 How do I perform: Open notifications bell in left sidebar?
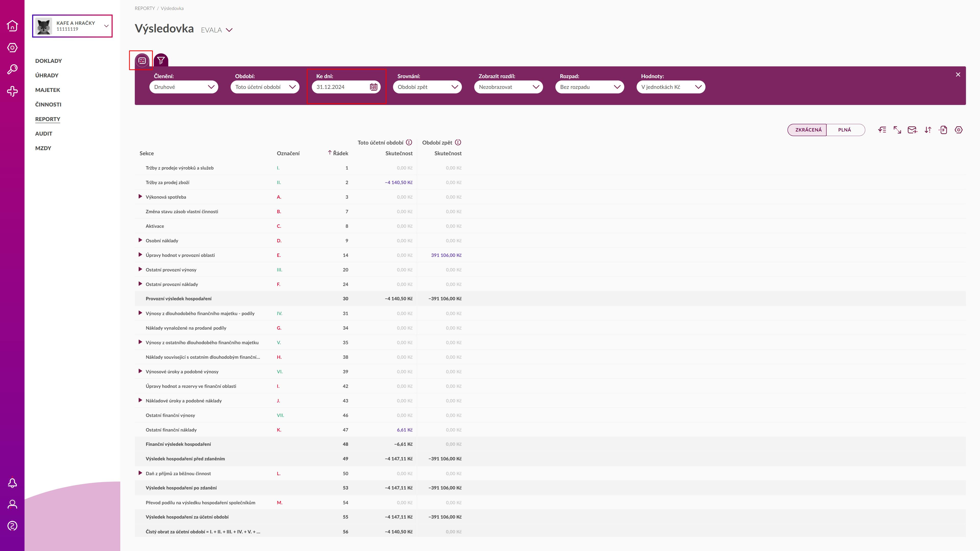(x=12, y=483)
